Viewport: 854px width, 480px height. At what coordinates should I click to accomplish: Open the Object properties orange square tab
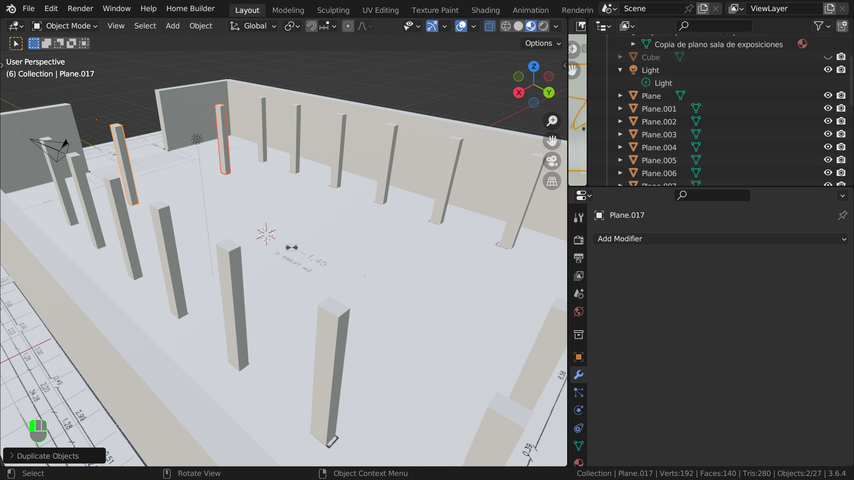click(579, 357)
